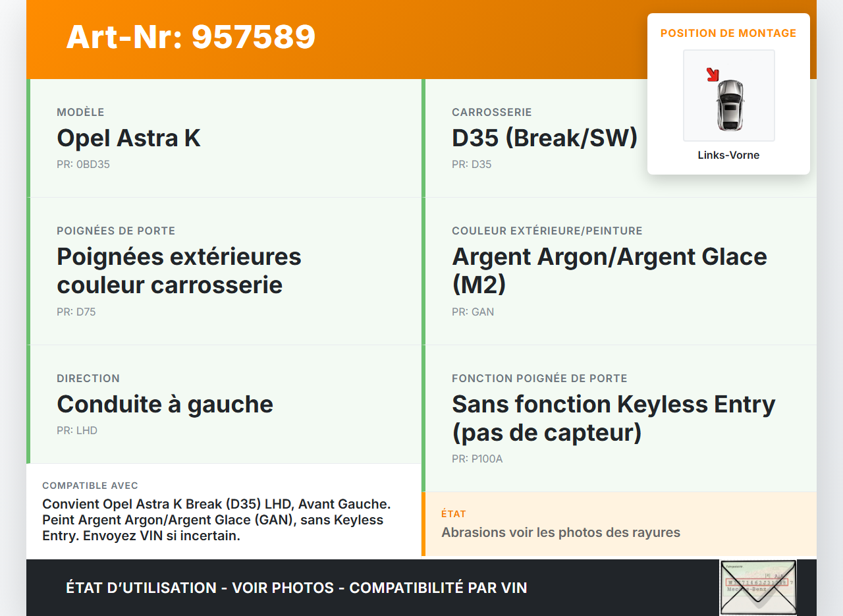This screenshot has height=616, width=843.
Task: Select the D35 (Break/SW) body type
Action: pos(544,138)
